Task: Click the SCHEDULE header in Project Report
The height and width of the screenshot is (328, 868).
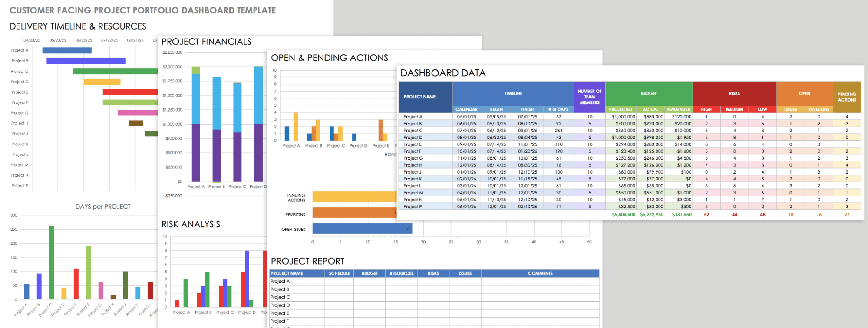Action: click(339, 273)
